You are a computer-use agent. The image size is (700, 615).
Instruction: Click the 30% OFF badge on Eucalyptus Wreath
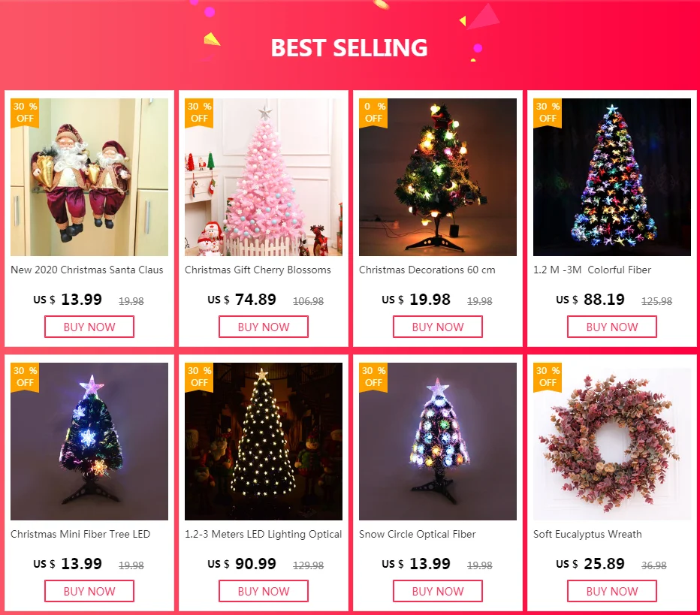(548, 377)
